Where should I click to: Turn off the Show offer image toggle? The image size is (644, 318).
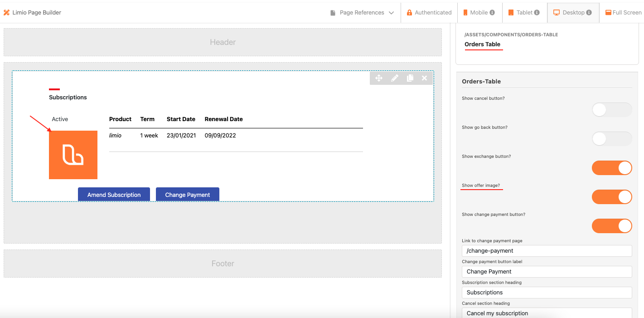click(x=612, y=197)
